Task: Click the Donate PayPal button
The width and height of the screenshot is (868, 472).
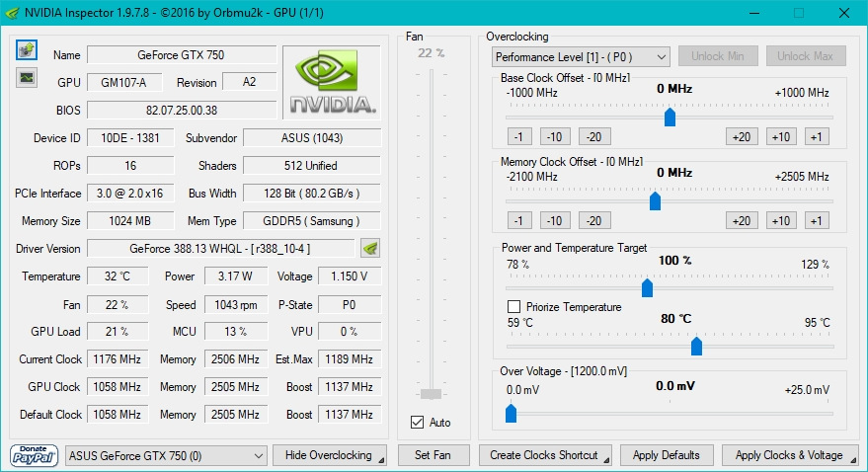Action: click(x=34, y=455)
